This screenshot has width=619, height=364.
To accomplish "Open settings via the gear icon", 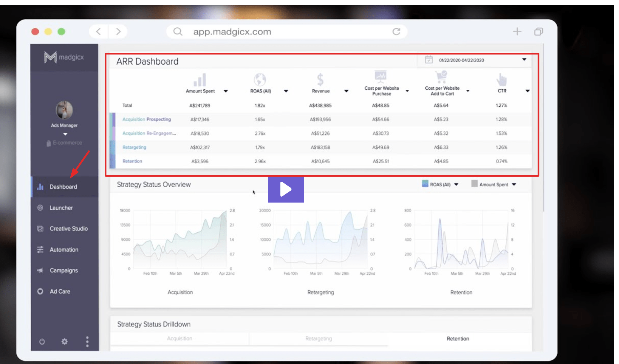I will [64, 341].
